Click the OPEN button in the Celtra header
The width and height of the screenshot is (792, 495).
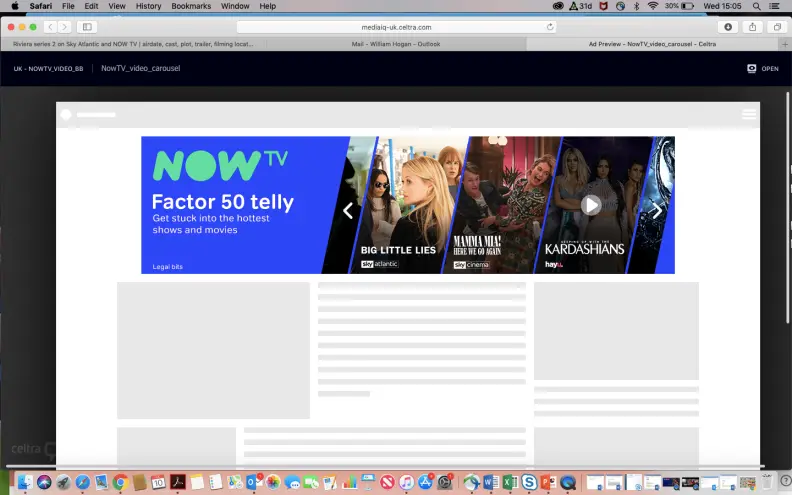pyautogui.click(x=763, y=69)
